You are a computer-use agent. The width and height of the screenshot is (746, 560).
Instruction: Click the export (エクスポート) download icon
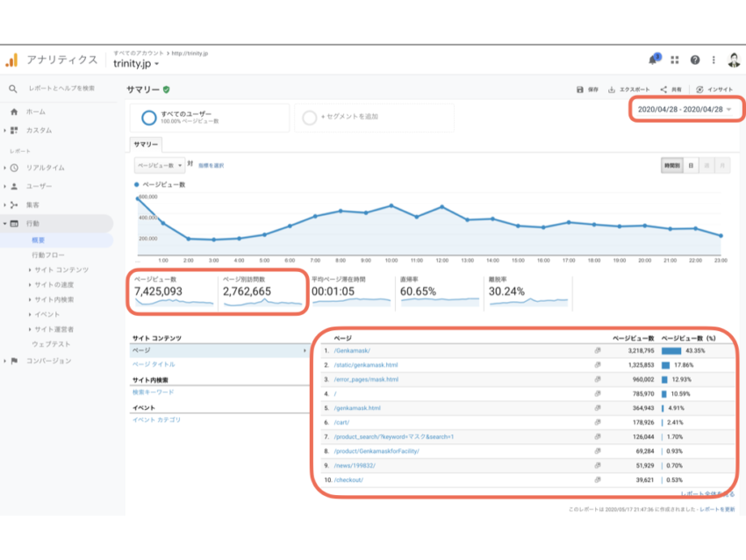click(612, 90)
